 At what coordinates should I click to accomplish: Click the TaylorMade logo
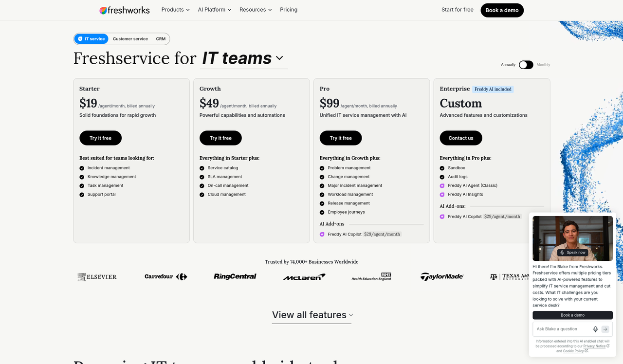442,276
